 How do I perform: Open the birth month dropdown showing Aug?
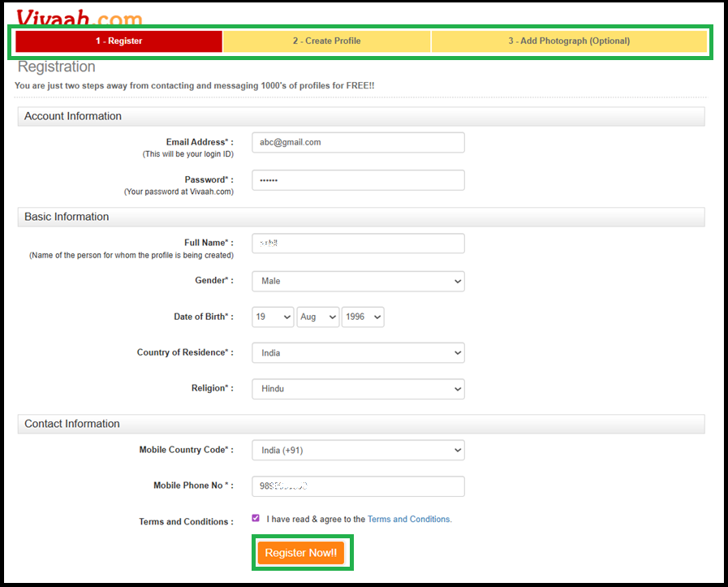click(x=318, y=317)
